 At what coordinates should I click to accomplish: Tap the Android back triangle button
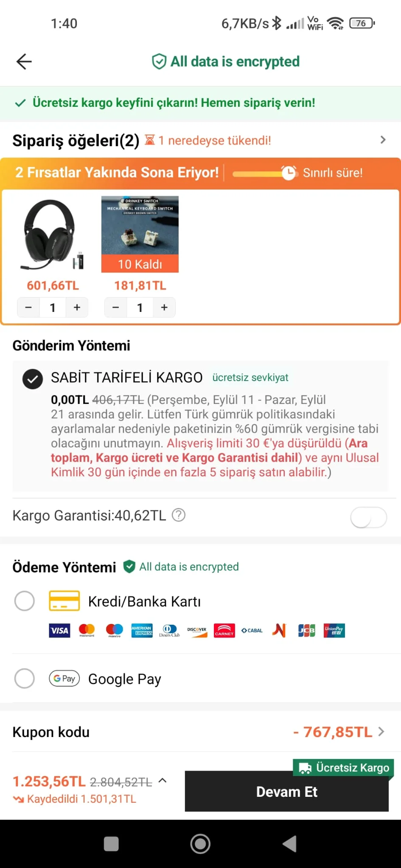[289, 843]
